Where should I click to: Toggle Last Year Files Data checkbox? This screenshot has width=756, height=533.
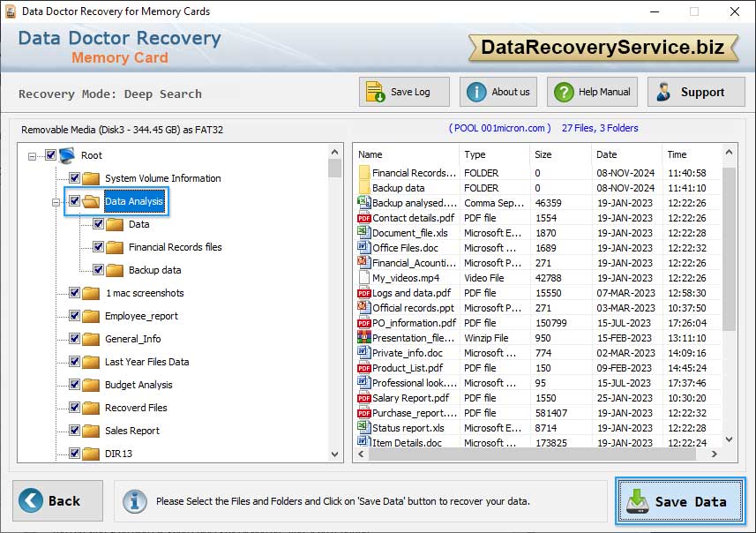[74, 361]
